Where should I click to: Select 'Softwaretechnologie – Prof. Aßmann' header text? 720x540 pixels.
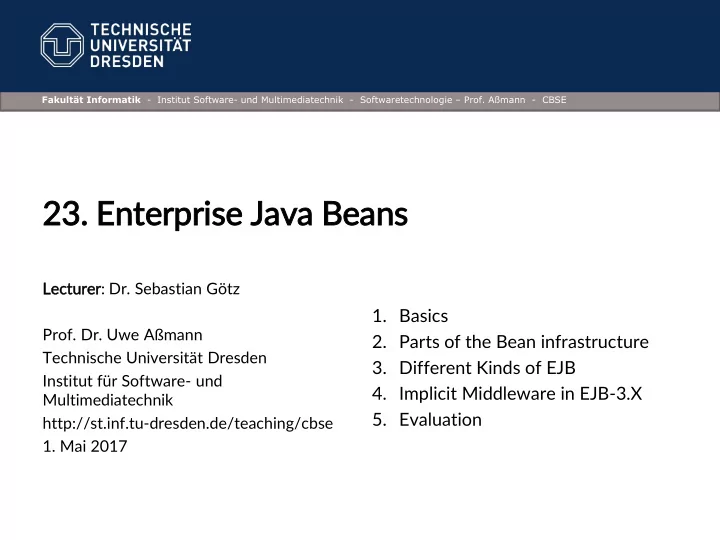(x=442, y=100)
